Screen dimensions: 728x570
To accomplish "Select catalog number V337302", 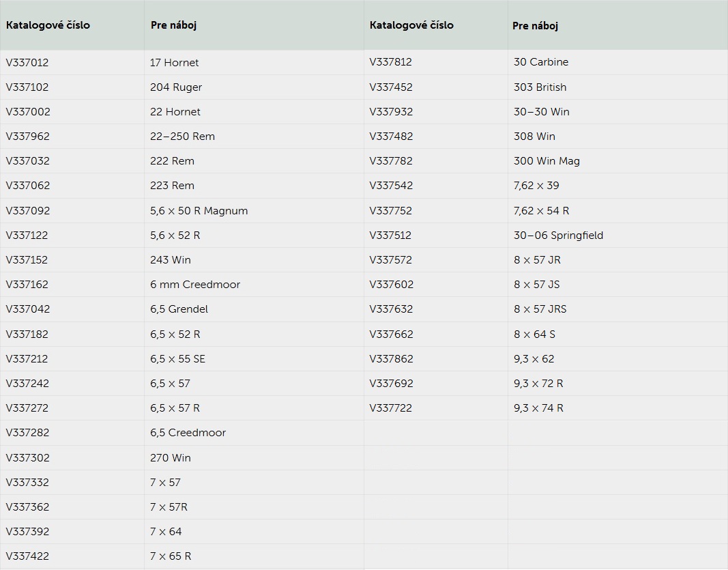I will click(x=27, y=458).
